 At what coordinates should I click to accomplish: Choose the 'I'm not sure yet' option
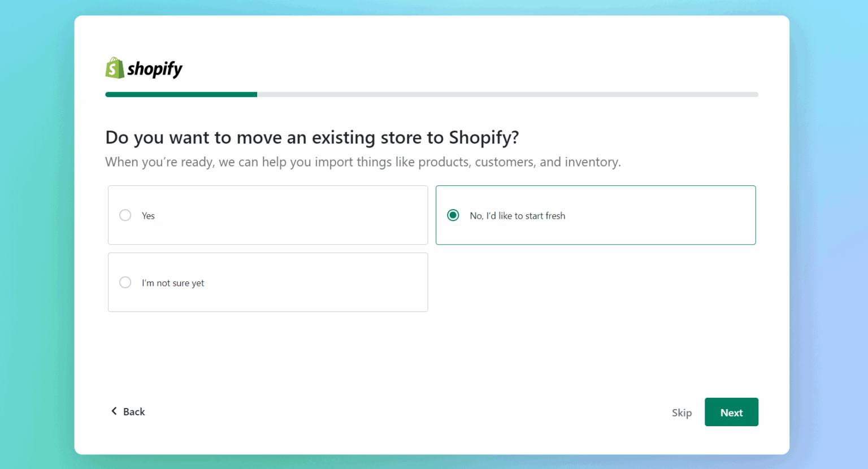[125, 282]
